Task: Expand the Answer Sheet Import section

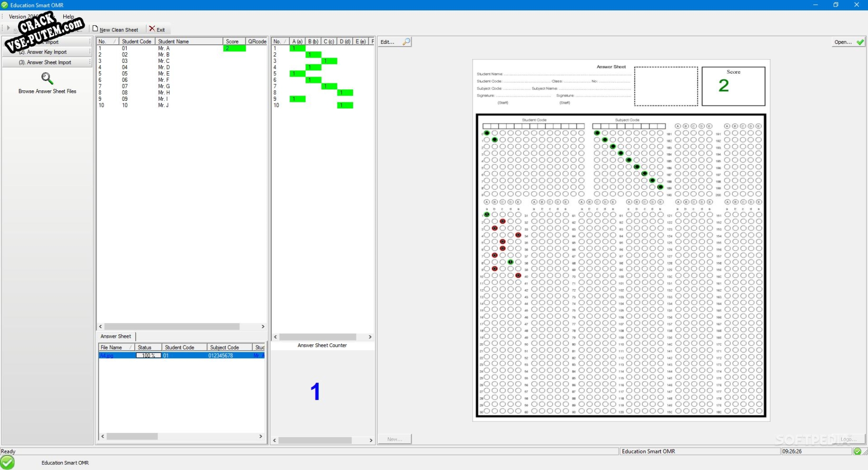Action: point(47,62)
